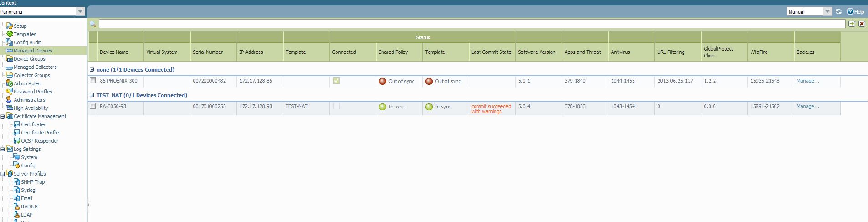
Task: Open the Context Panorama dropdown
Action: click(x=80, y=12)
